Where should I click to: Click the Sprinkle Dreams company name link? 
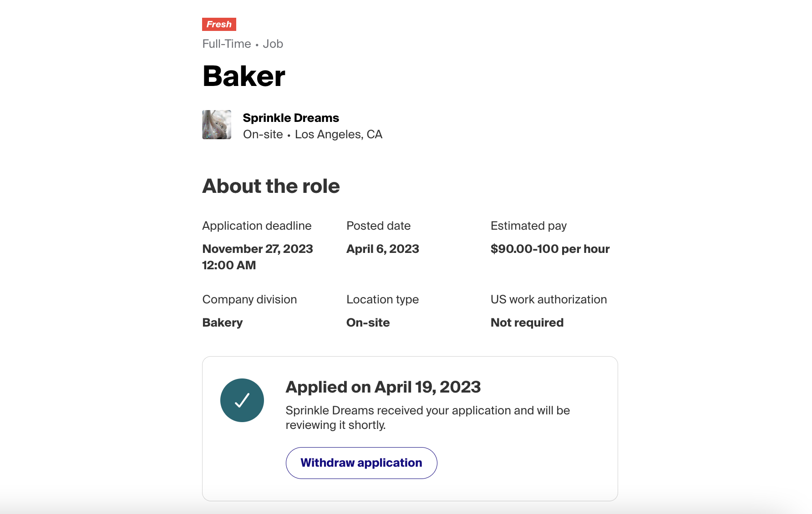[291, 118]
